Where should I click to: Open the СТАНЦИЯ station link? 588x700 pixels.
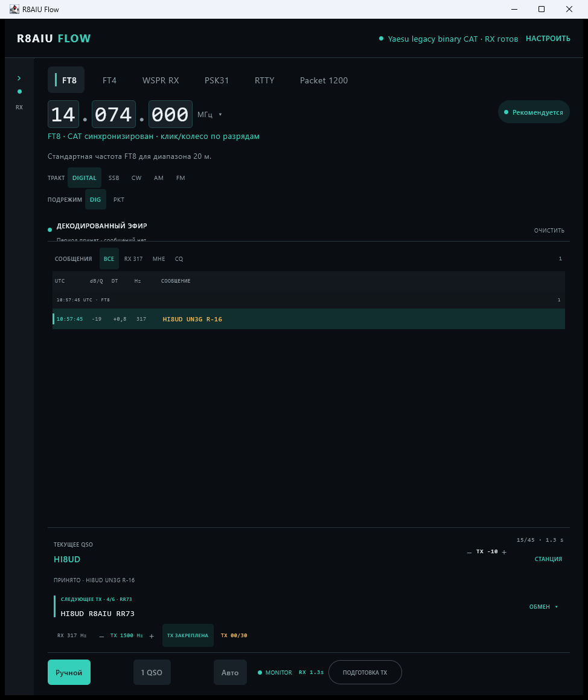click(548, 559)
